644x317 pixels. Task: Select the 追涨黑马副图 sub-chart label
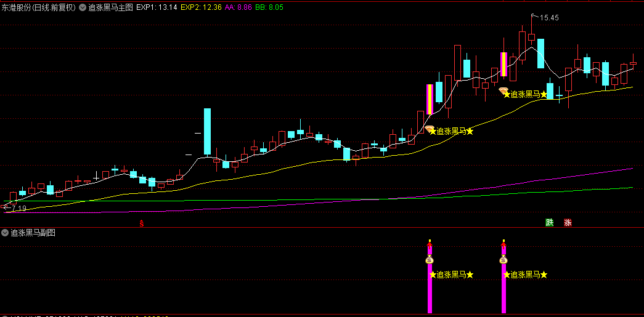click(x=33, y=233)
